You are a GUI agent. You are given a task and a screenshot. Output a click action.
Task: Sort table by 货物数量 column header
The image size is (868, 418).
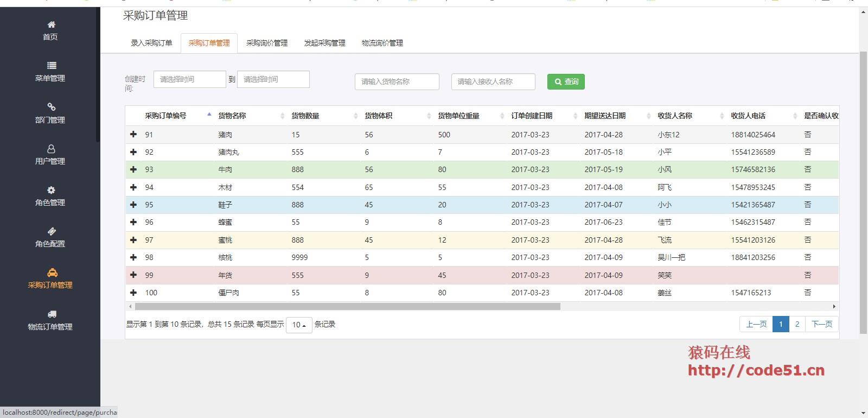click(x=305, y=116)
